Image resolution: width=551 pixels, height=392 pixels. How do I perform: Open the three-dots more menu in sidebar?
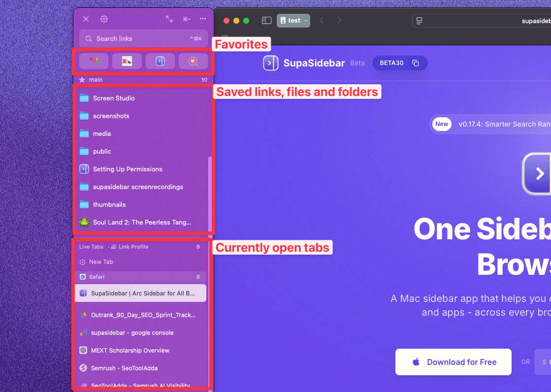coord(203,19)
